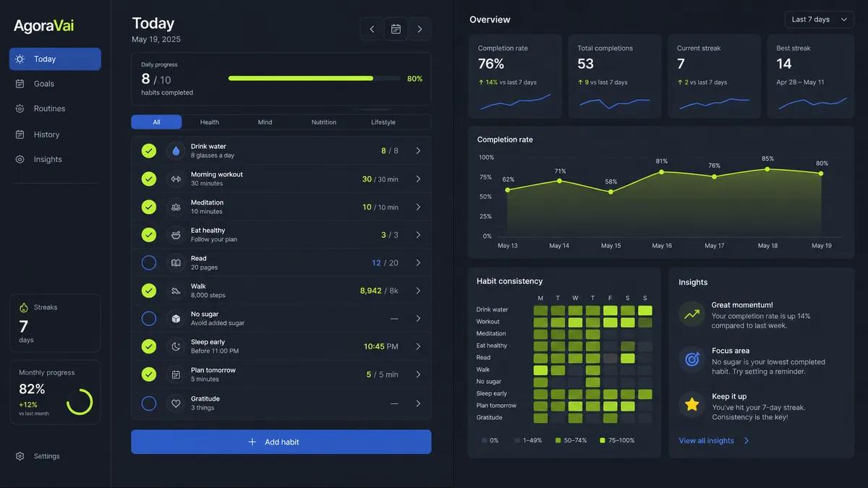The width and height of the screenshot is (868, 488).
Task: Open Routines in the sidebar
Action: coord(55,108)
